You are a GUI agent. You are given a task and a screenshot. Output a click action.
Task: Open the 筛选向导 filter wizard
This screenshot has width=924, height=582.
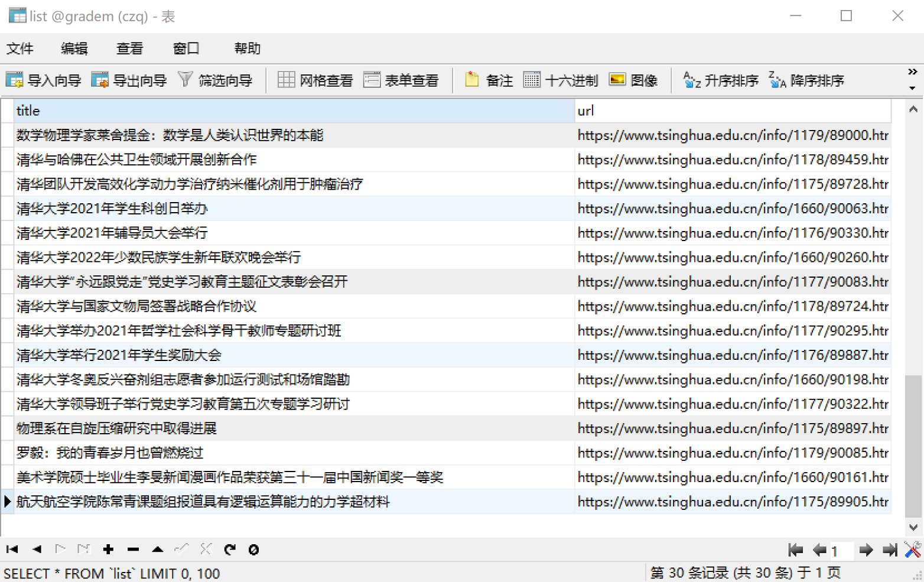click(x=215, y=80)
